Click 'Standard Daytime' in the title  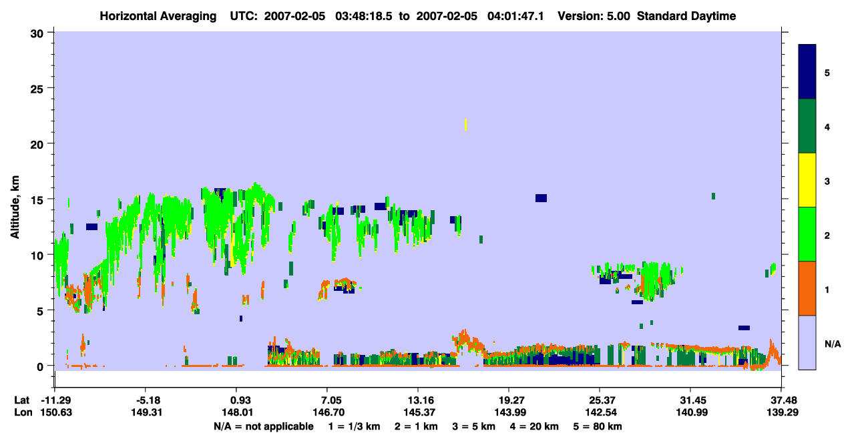(686, 16)
